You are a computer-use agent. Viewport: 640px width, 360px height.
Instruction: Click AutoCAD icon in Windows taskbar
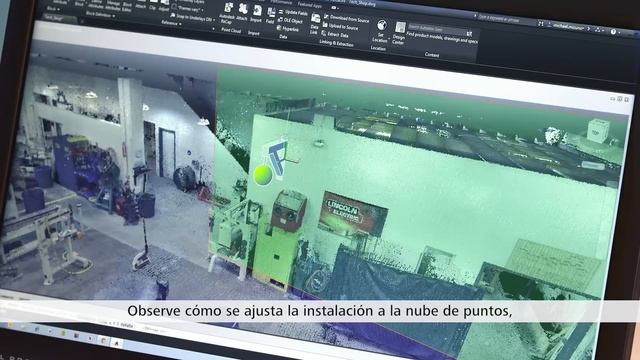(116, 343)
